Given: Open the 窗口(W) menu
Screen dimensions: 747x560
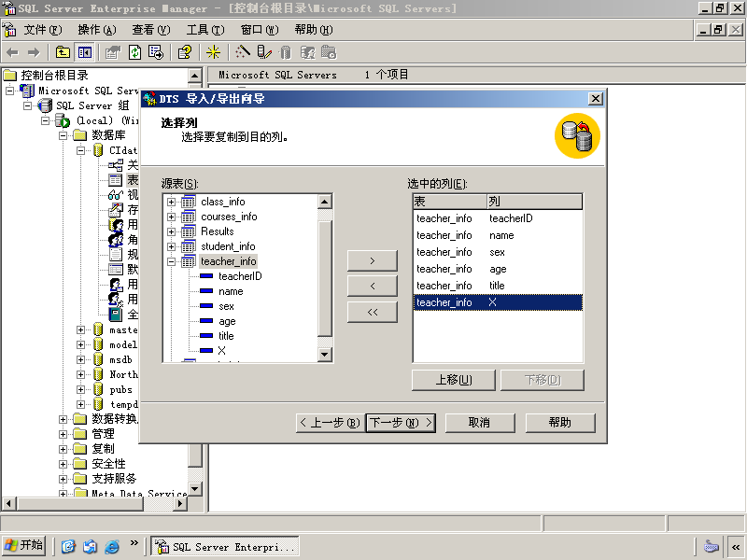Looking at the screenshot, I should coord(260,30).
